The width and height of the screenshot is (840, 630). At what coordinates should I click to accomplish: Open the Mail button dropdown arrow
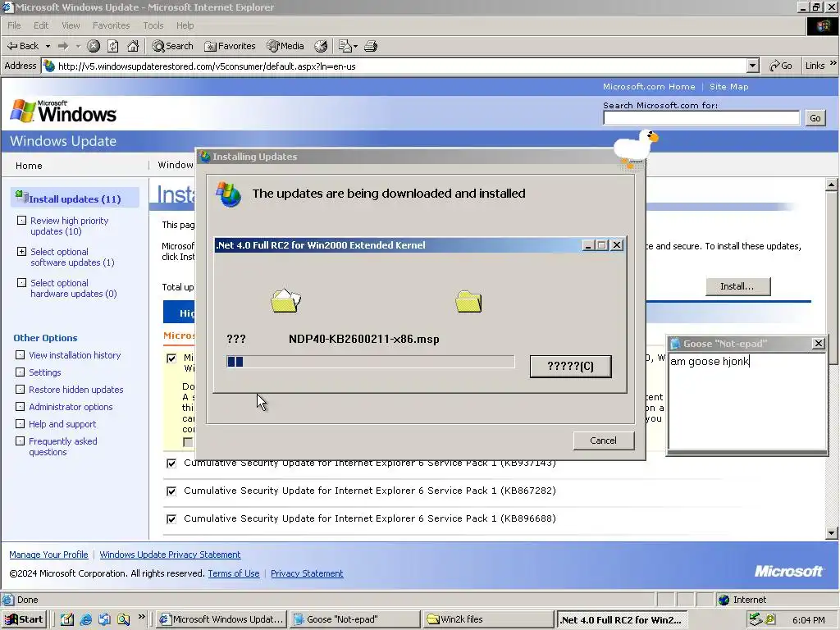point(355,47)
